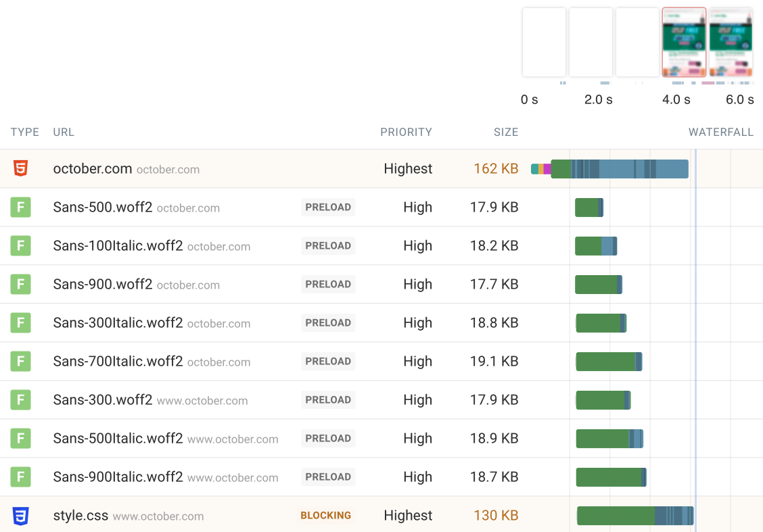Image resolution: width=763 pixels, height=532 pixels.
Task: Click the BLOCKING badge on style.css
Action: tap(325, 516)
